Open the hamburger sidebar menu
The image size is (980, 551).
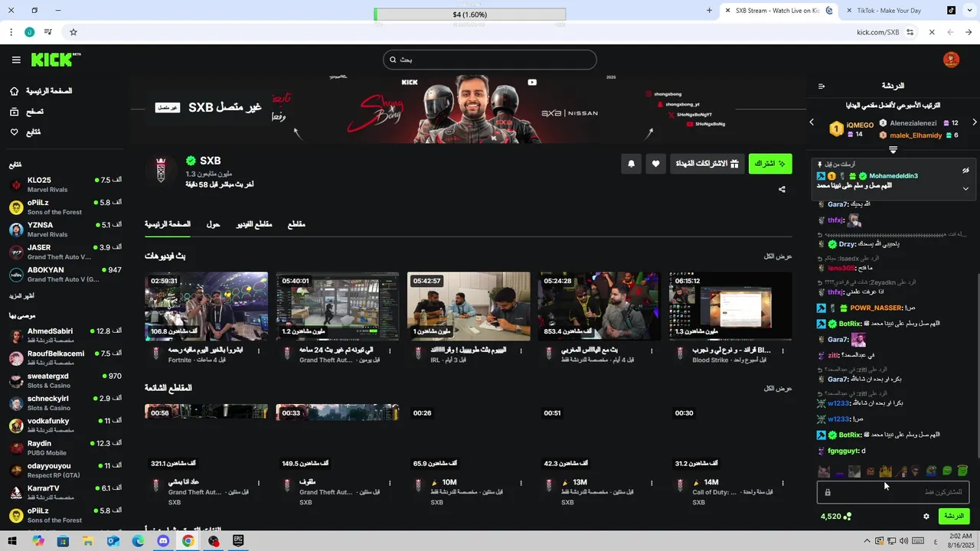tap(16, 60)
